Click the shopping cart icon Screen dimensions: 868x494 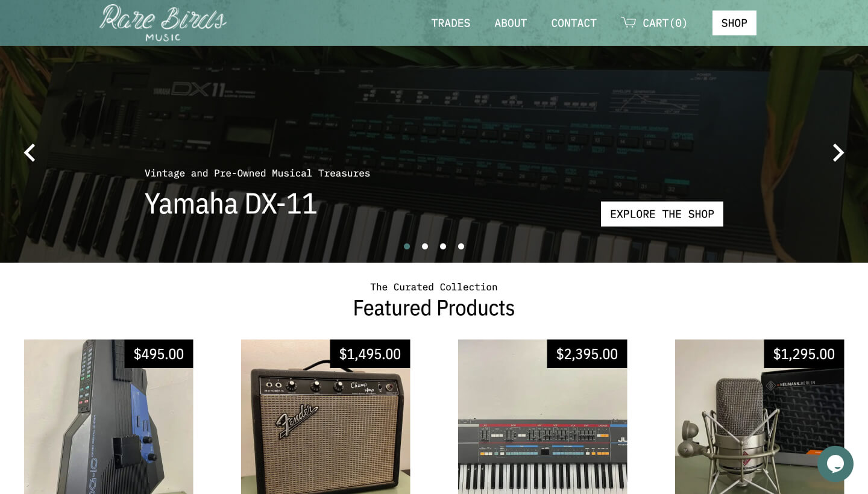[x=628, y=22]
